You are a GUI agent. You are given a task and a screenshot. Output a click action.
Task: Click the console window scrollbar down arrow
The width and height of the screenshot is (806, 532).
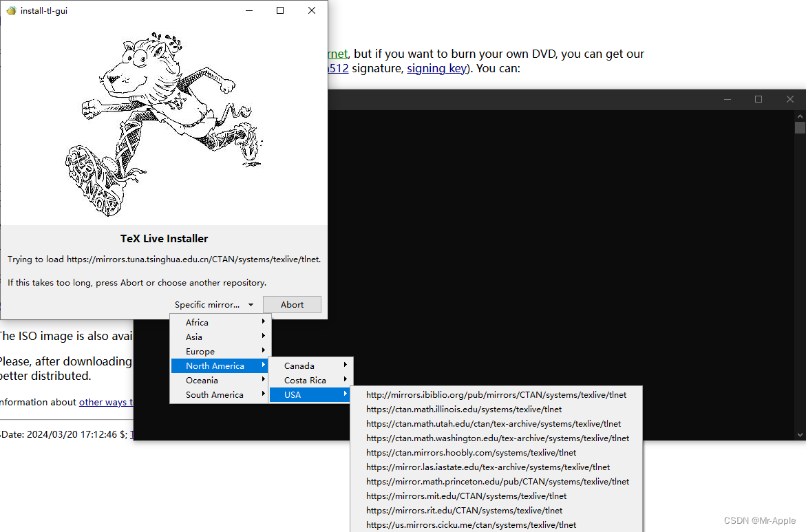[799, 434]
